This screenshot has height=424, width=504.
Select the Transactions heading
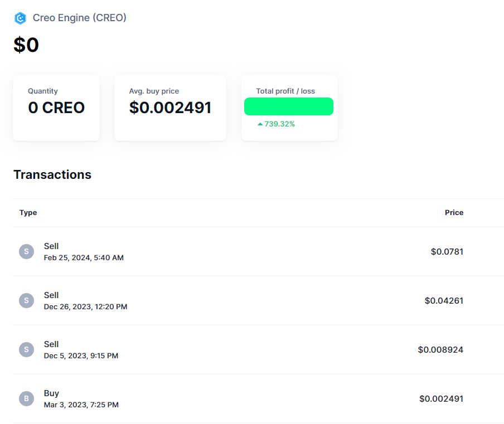(x=52, y=174)
